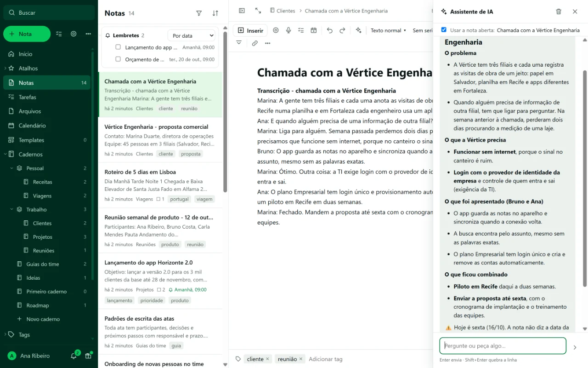
Task: Open Calendário in the sidebar
Action: [47, 126]
